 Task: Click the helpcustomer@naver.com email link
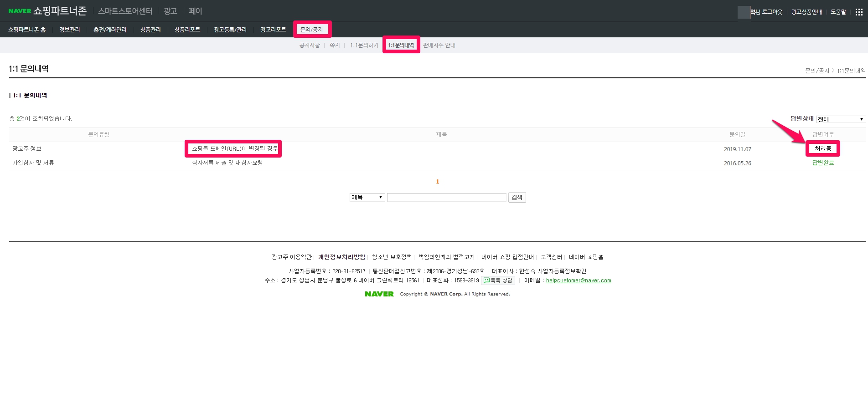(578, 280)
